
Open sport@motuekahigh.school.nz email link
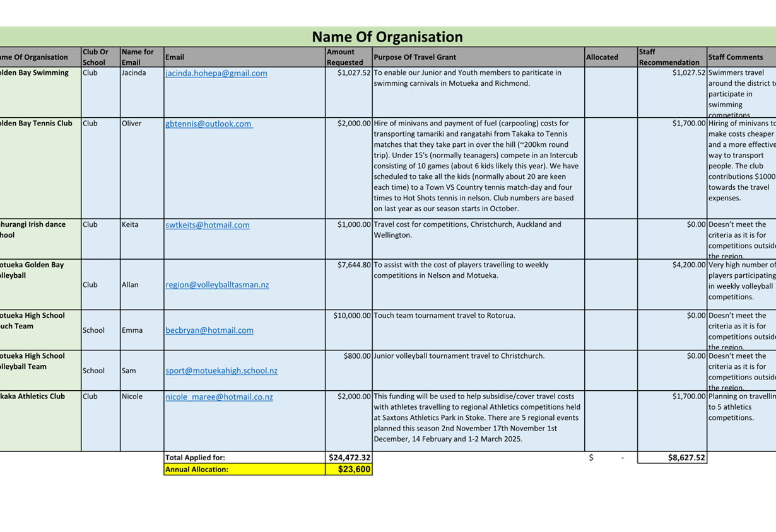(221, 370)
